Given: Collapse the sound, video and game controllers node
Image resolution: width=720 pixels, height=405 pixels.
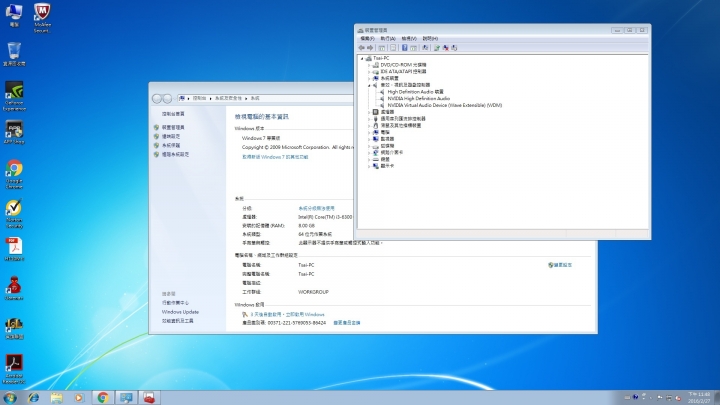Looking at the screenshot, I should 369,85.
